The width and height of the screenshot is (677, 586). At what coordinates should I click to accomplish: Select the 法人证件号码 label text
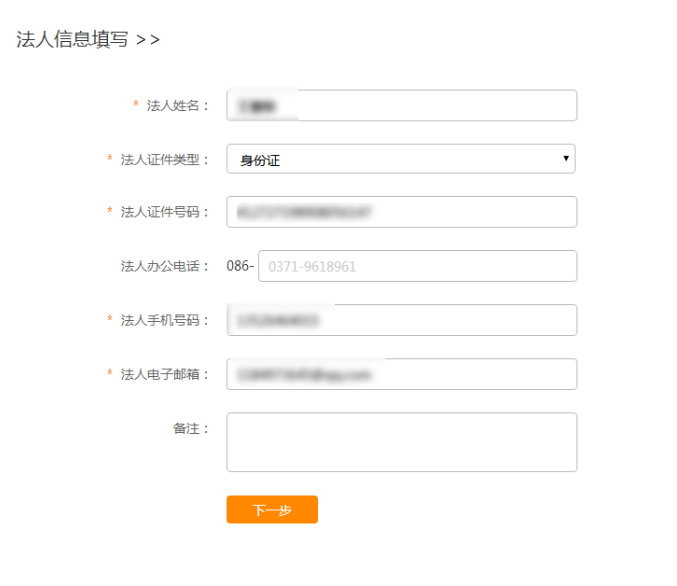pyautogui.click(x=165, y=212)
